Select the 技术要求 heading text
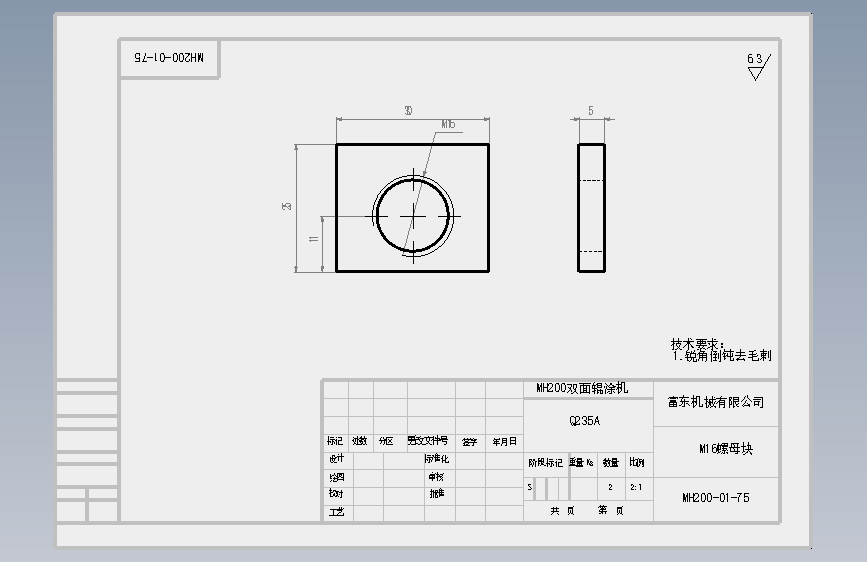Viewport: 867px width, 562px height. coord(697,344)
